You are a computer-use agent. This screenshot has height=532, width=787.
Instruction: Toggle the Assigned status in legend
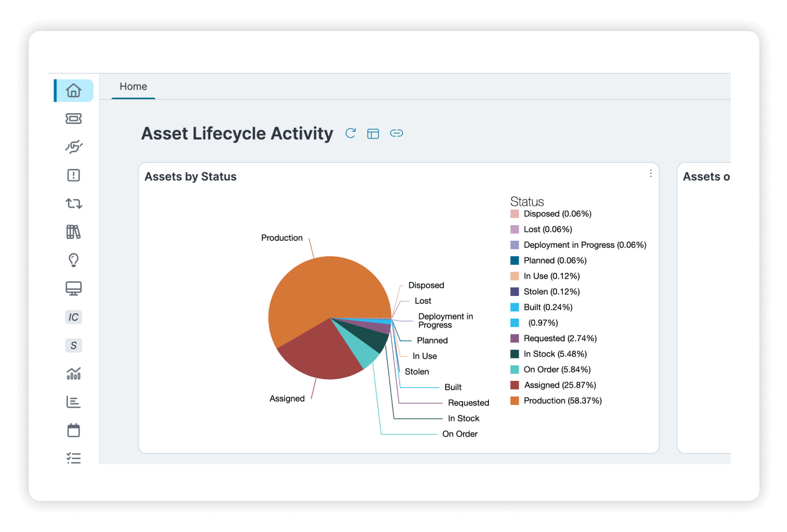coord(554,385)
